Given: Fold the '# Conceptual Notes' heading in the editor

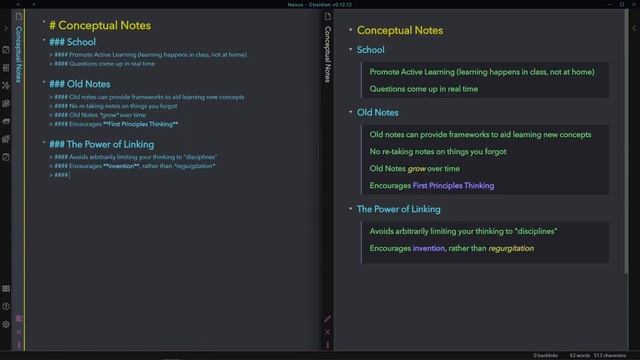Looking at the screenshot, I should pyautogui.click(x=44, y=22).
